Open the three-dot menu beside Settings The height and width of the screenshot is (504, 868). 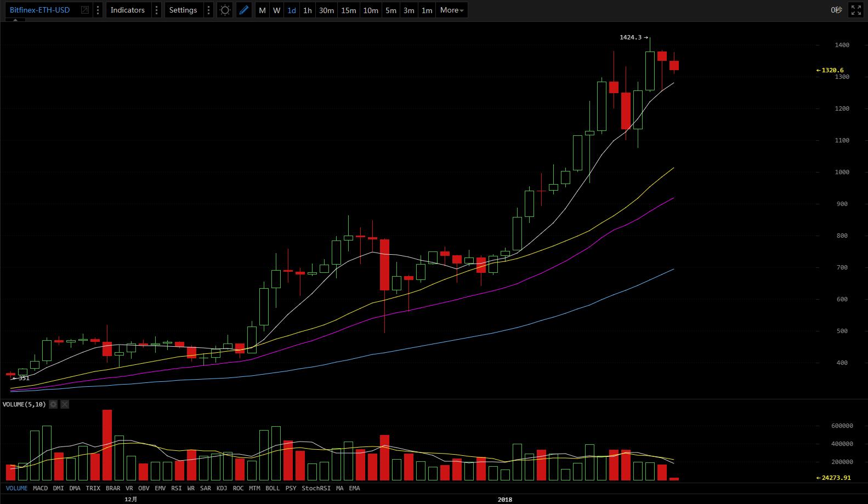click(x=208, y=10)
